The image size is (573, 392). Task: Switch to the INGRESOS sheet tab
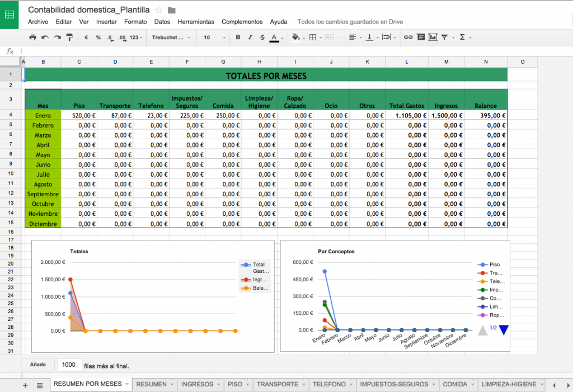pyautogui.click(x=197, y=384)
